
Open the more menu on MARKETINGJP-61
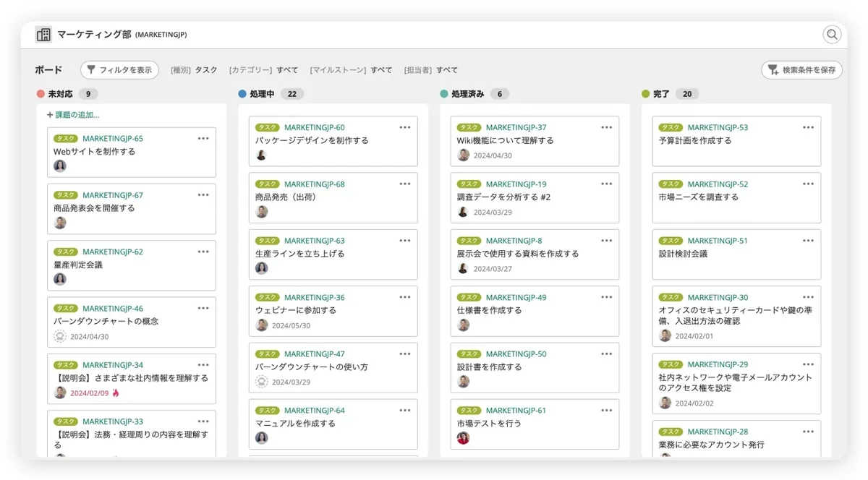[x=607, y=410]
